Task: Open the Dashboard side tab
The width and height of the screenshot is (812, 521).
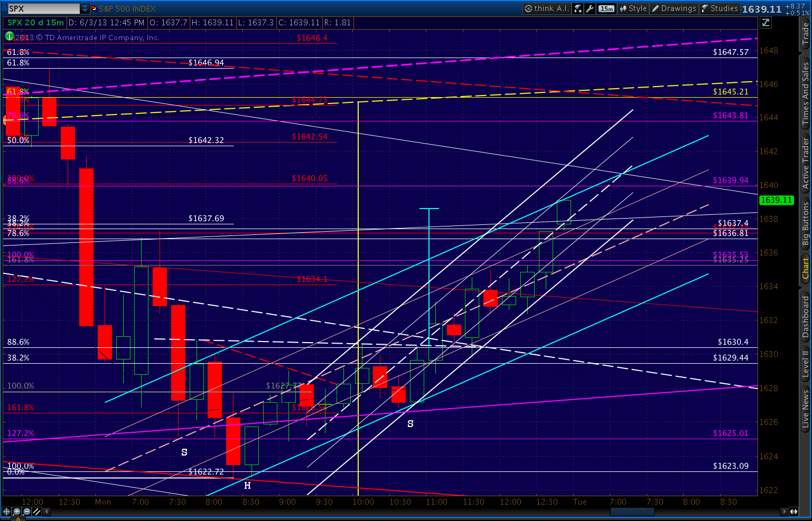Action: [x=805, y=317]
